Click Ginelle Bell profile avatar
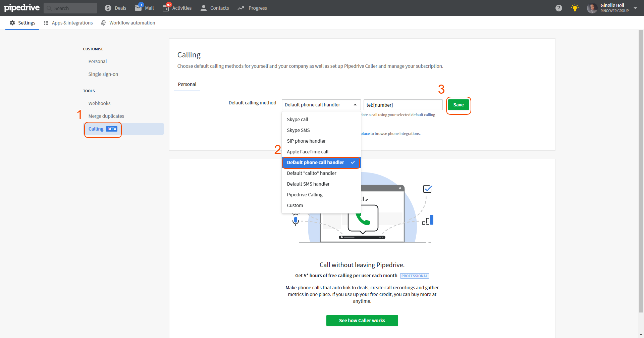The height and width of the screenshot is (338, 644). pyautogui.click(x=592, y=8)
